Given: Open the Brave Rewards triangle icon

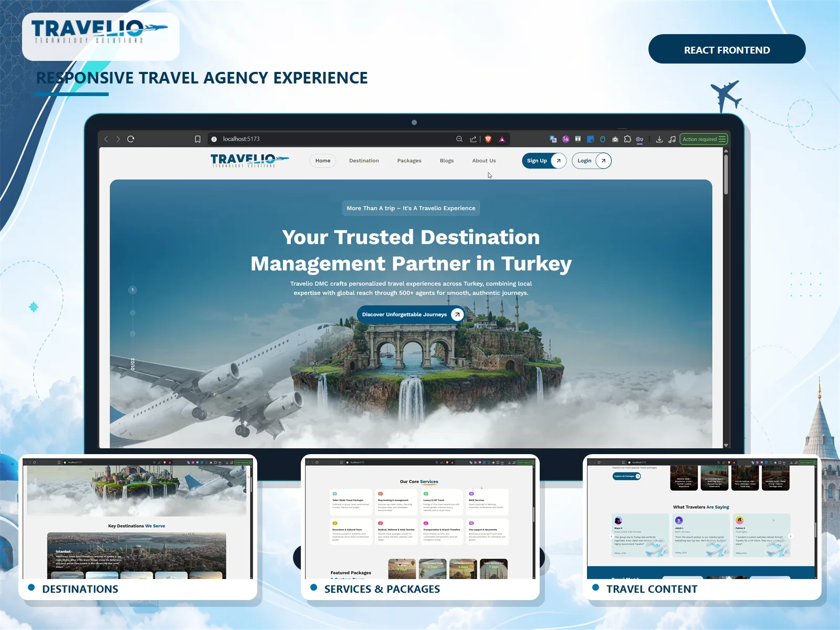Looking at the screenshot, I should [x=502, y=139].
